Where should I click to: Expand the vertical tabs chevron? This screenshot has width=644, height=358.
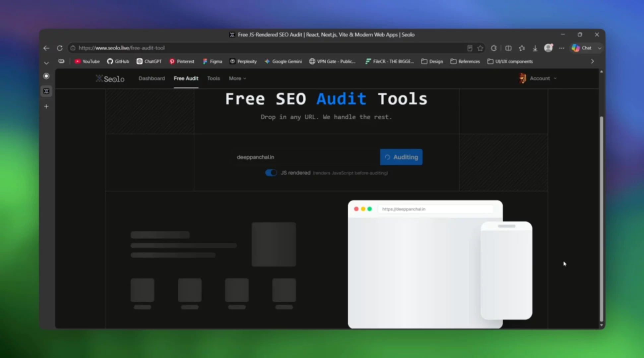46,63
